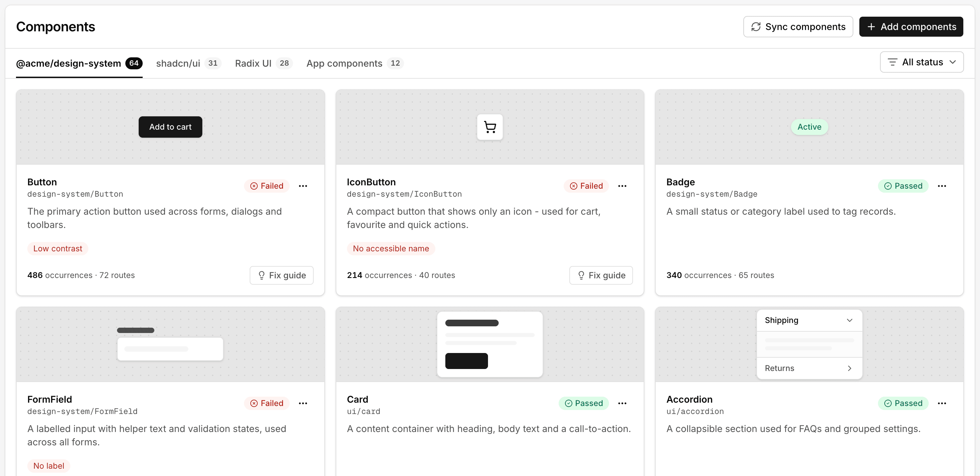Screen dimensions: 980x476
Task: Click the 28 count badge on Radix UI tab
Action: (284, 63)
